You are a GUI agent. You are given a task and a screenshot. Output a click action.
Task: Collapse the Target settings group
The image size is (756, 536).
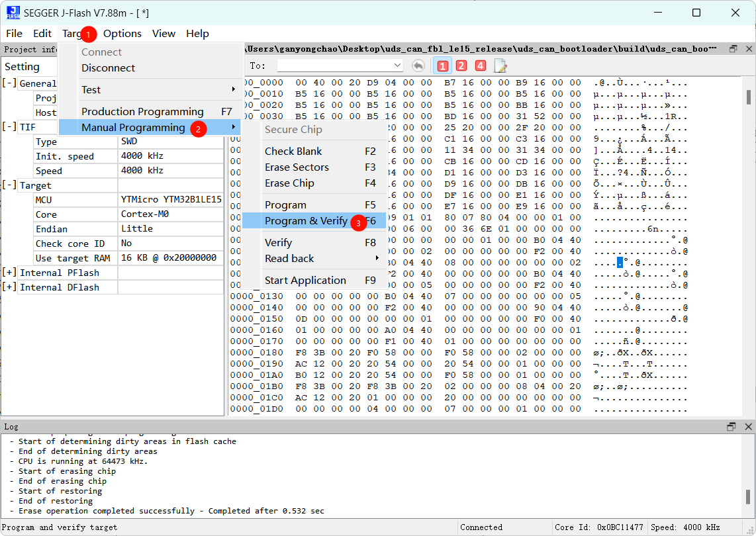9,185
